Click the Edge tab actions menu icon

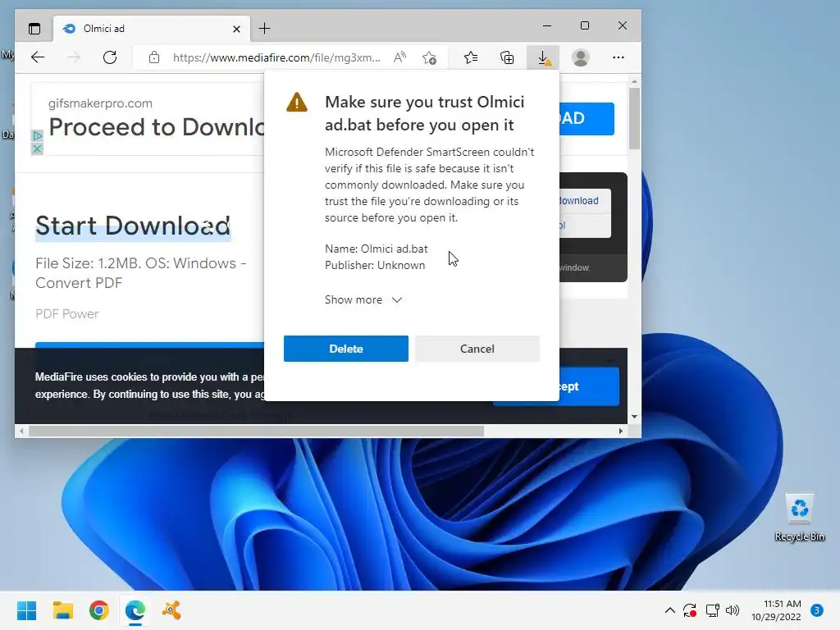34,29
